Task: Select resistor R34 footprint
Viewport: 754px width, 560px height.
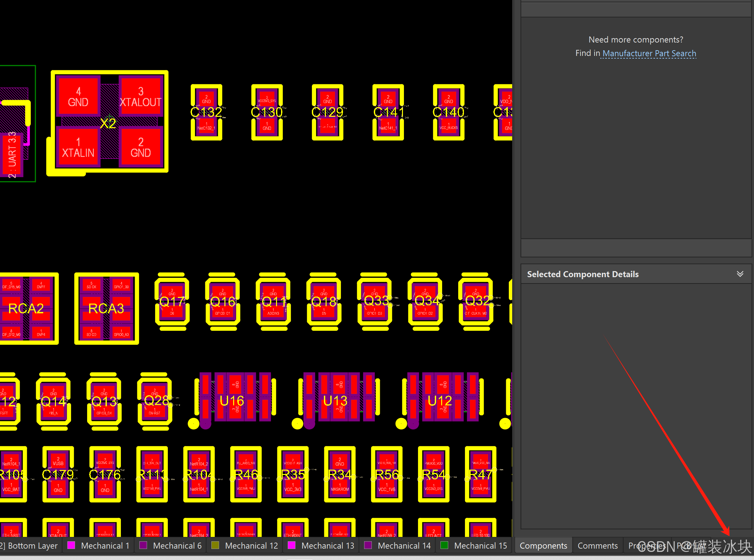Action: [x=340, y=474]
